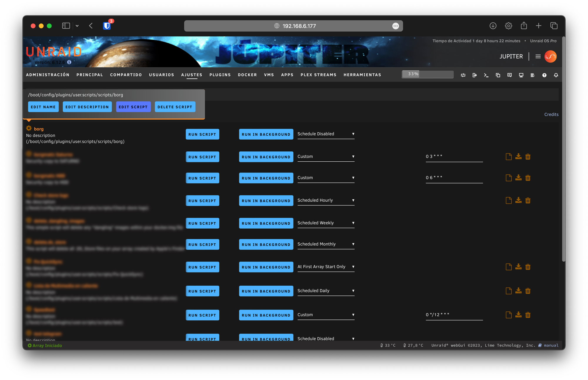Open the Herramientas tab
588x380 pixels.
point(362,75)
